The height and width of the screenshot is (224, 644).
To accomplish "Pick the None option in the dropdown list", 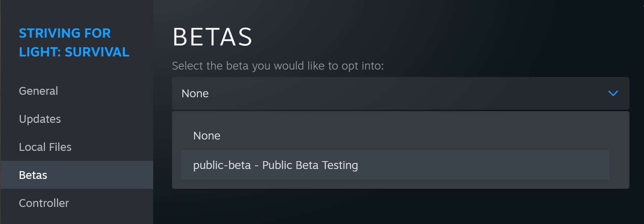I will pos(207,136).
